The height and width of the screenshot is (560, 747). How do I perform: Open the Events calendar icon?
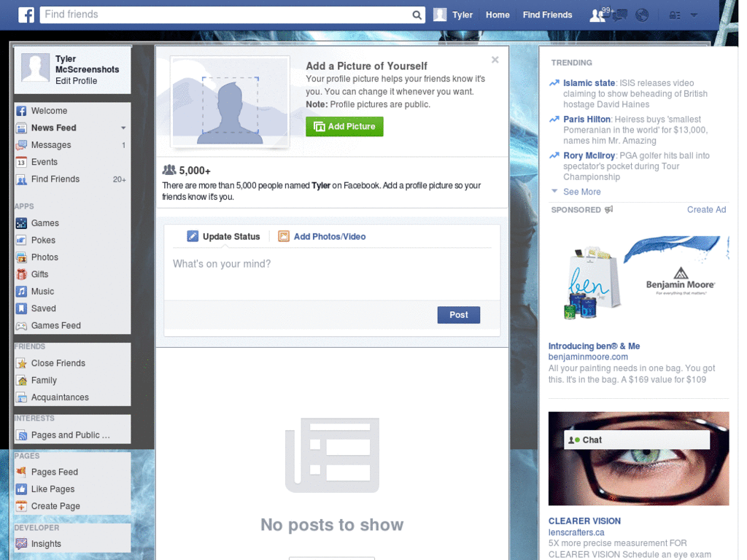[21, 163]
